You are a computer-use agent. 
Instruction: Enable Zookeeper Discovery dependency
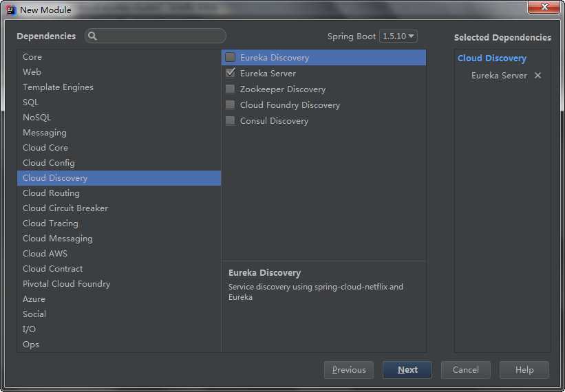click(230, 89)
